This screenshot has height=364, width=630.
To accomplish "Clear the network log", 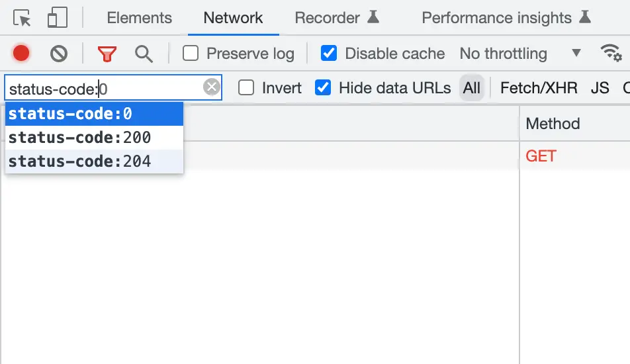I will (x=59, y=54).
